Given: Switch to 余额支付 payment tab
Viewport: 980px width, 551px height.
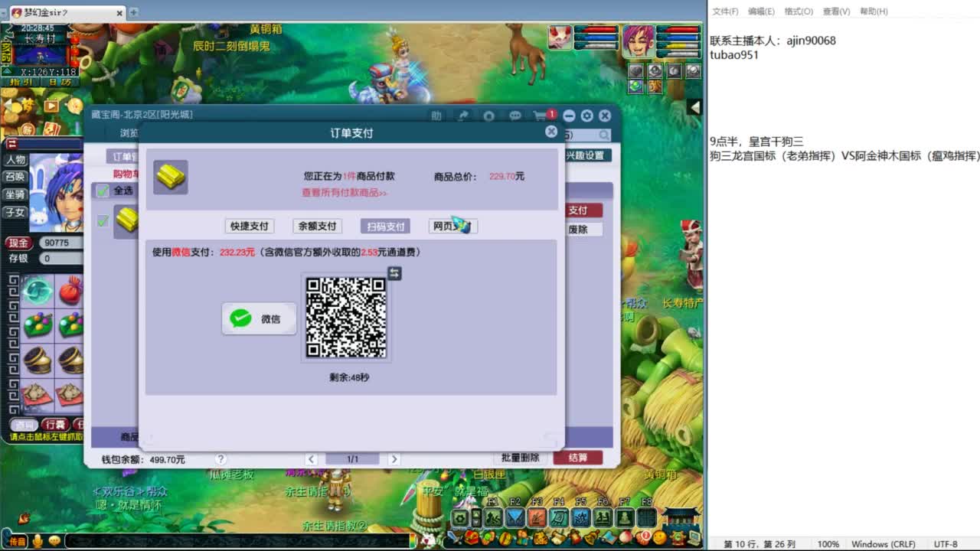Looking at the screenshot, I should [x=317, y=227].
